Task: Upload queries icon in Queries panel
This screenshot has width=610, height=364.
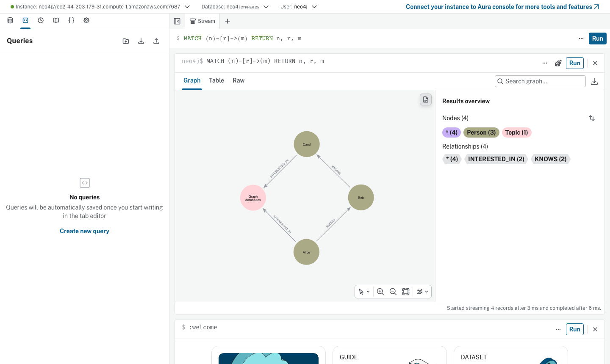Action: 156,41
